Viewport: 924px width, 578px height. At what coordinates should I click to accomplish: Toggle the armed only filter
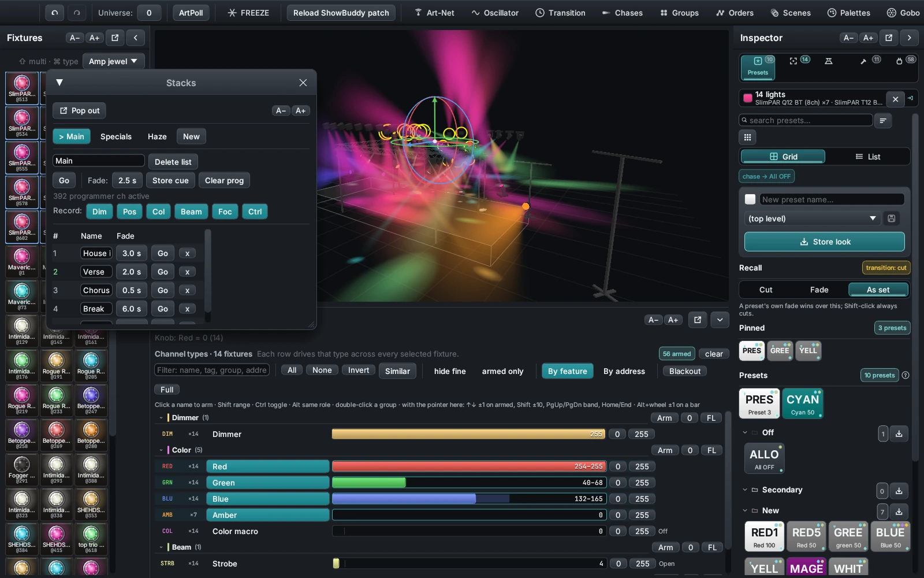pos(502,371)
